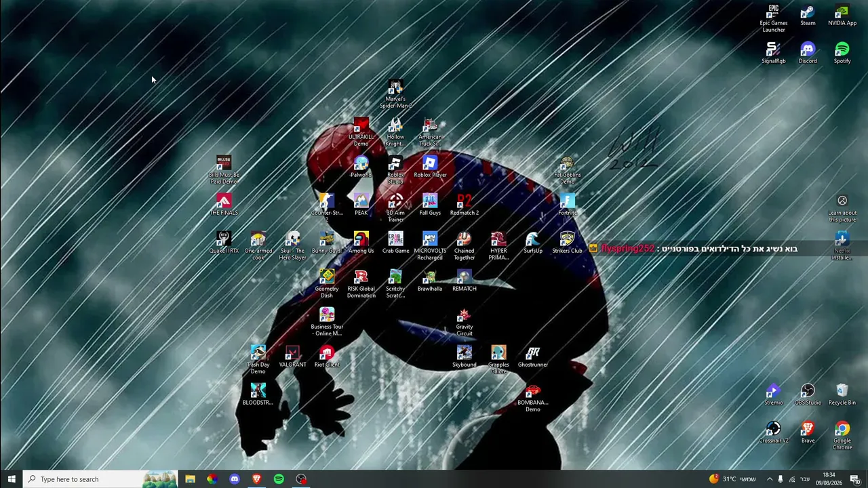Select the Crosshair V2 desktop icon

(x=774, y=433)
